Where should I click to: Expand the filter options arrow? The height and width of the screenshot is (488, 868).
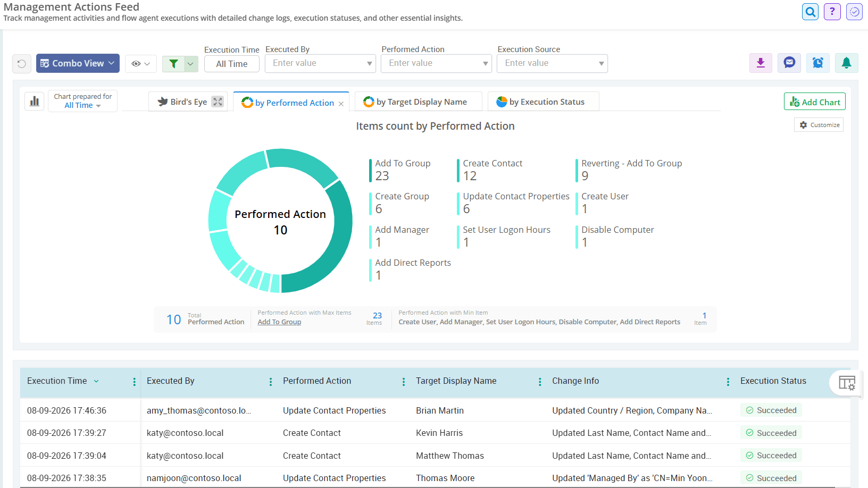pyautogui.click(x=191, y=64)
